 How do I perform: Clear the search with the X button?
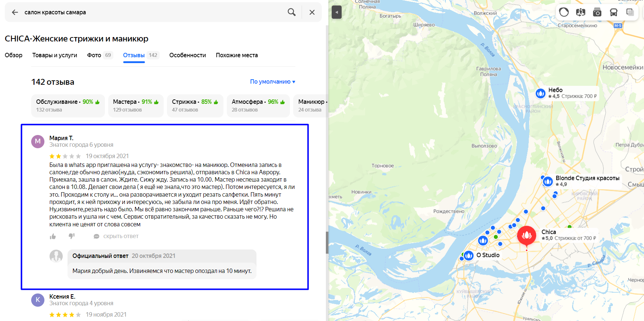pyautogui.click(x=312, y=12)
